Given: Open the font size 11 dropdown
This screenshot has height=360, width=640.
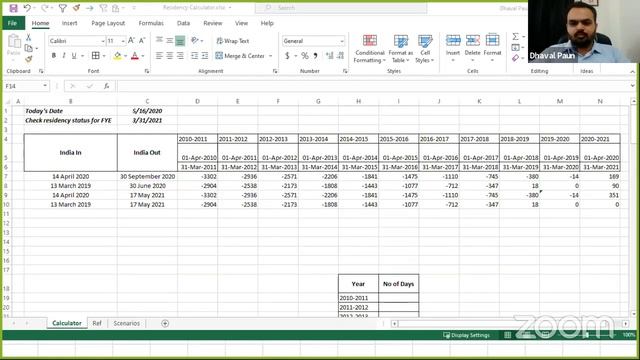Looking at the screenshot, I should (122, 41).
